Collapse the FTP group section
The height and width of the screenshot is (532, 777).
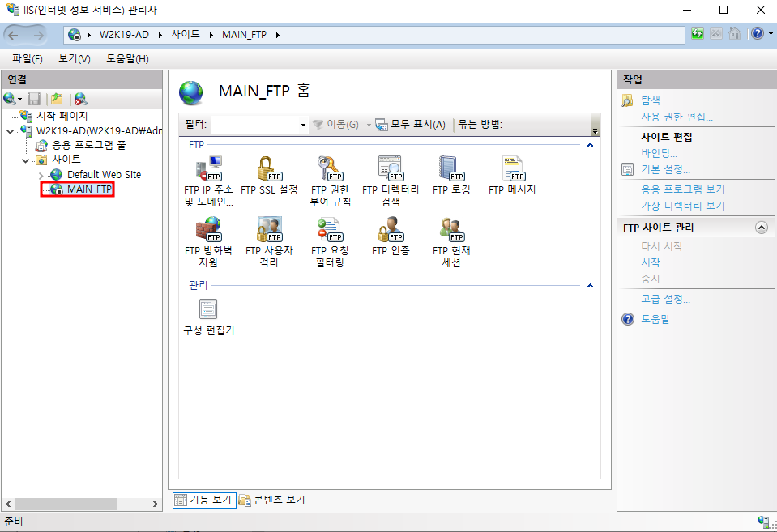coord(590,145)
